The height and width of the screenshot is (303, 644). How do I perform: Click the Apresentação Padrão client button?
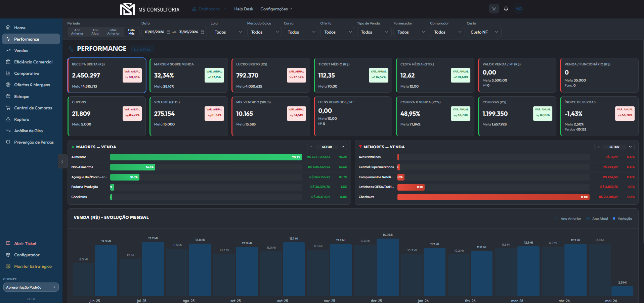point(31,287)
